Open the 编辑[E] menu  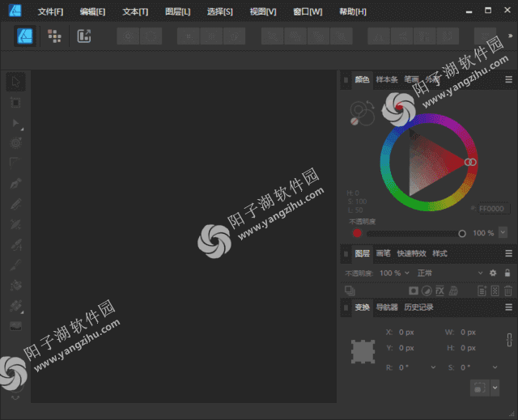tap(92, 12)
